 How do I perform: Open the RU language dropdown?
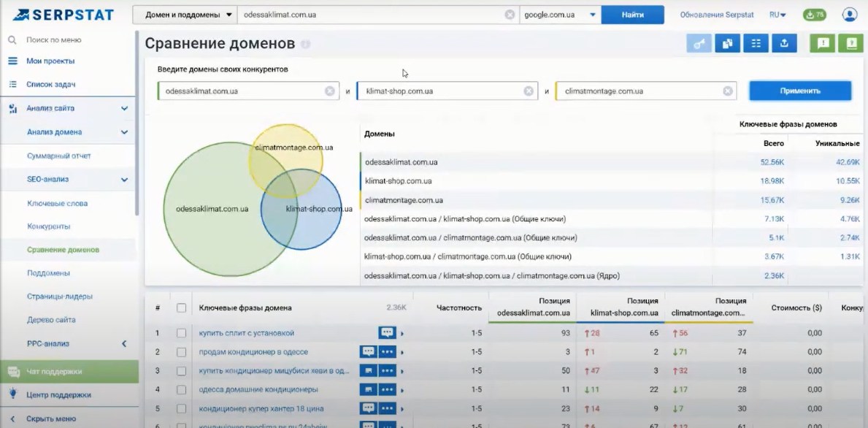[x=777, y=15]
